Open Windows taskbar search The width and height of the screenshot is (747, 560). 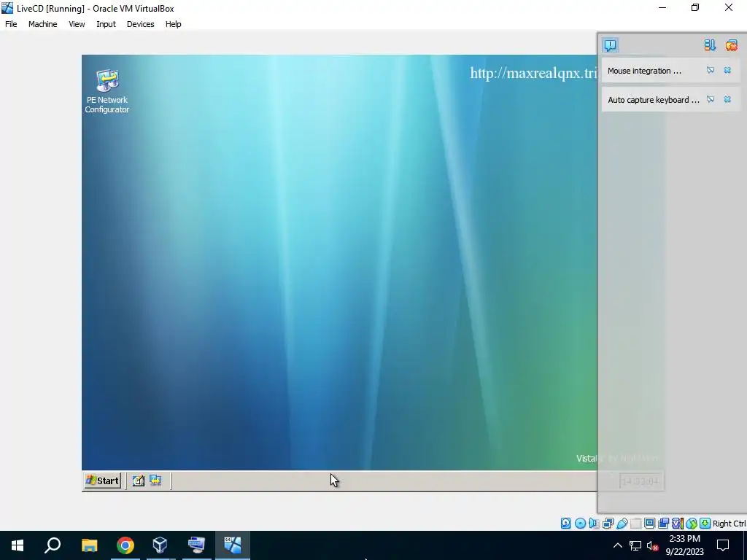coord(53,545)
